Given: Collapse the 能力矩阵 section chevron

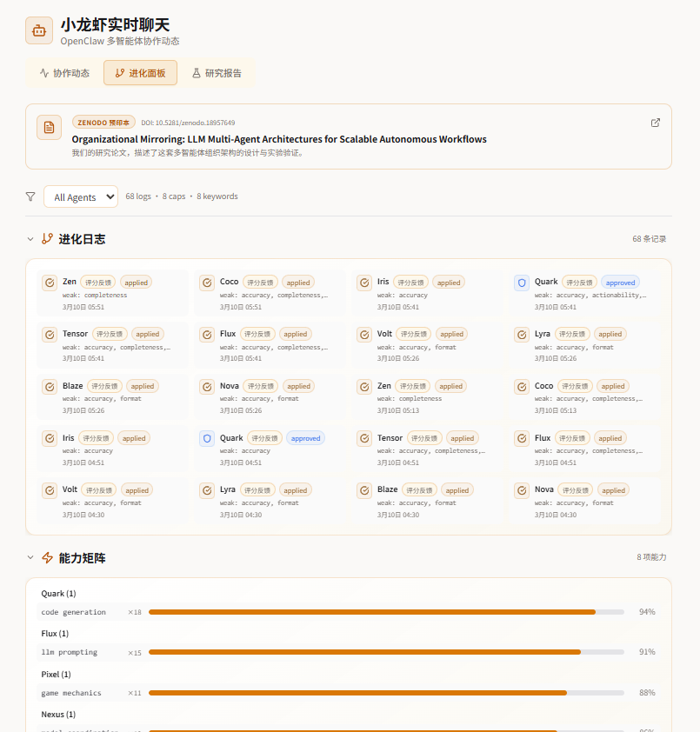Looking at the screenshot, I should coord(30,557).
